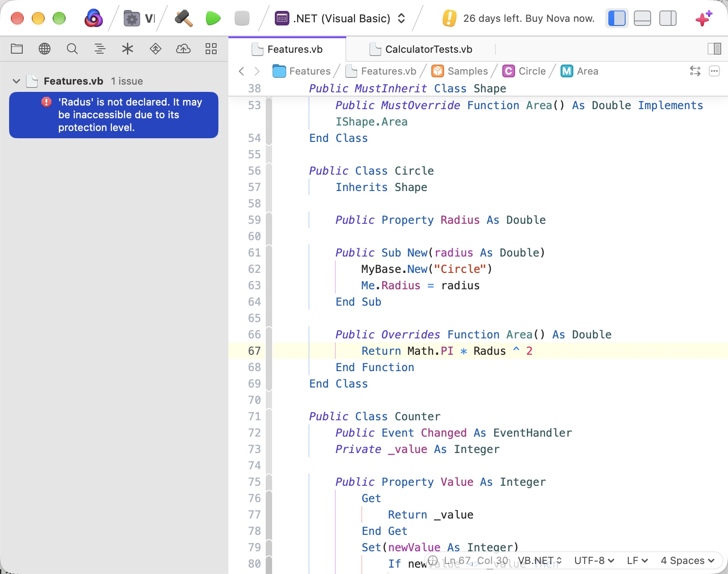Open the AI assistant sparkle icon
Viewport: 728px width, 574px height.
tap(703, 18)
